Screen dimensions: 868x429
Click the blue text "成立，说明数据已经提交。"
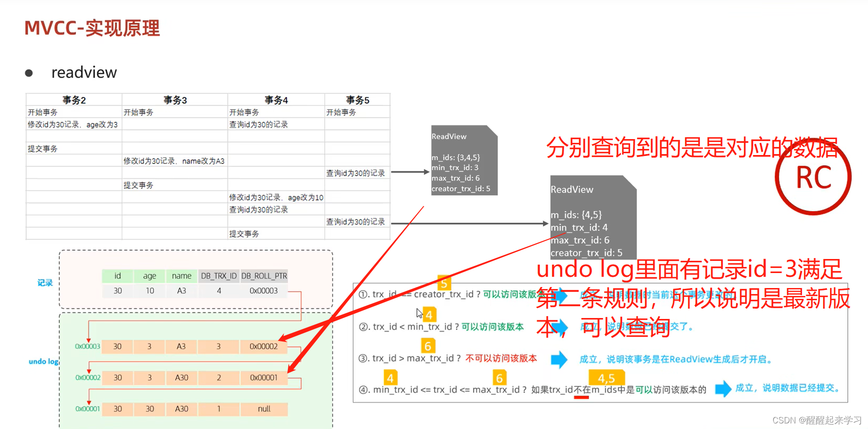[x=789, y=388]
